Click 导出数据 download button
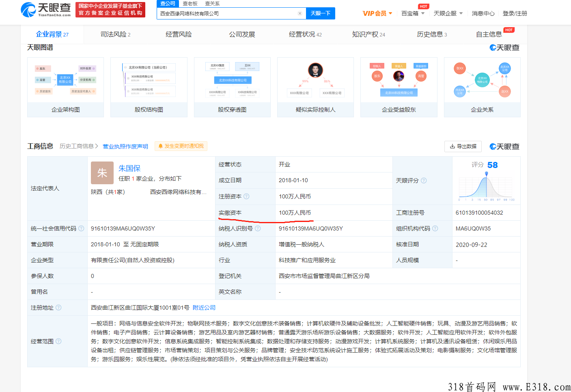Image resolution: width=571 pixels, height=392 pixels. [463, 146]
